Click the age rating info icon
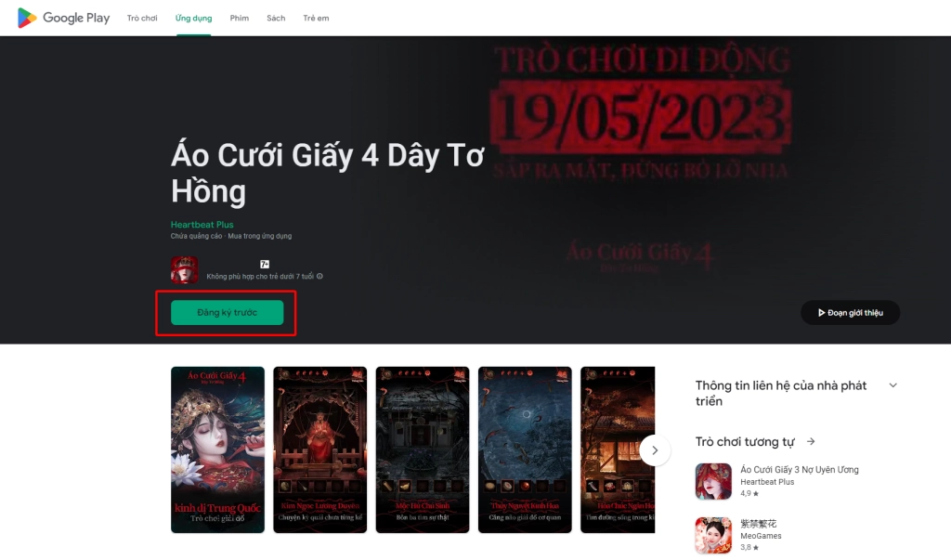This screenshot has height=560, width=951. (x=319, y=276)
